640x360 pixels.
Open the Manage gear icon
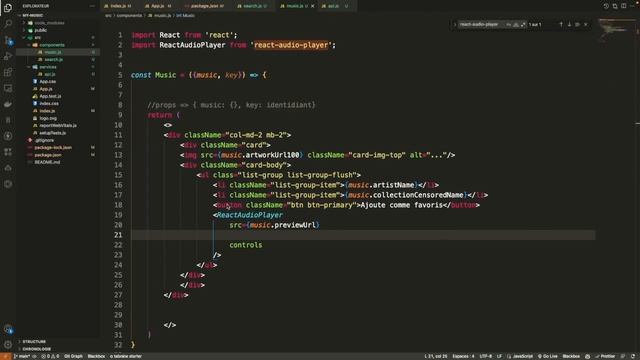(8, 345)
